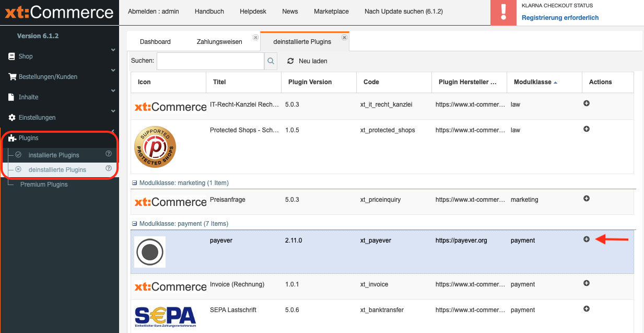This screenshot has height=333, width=644.
Task: Click the payever plugin icon thumbnail
Action: pyautogui.click(x=150, y=252)
